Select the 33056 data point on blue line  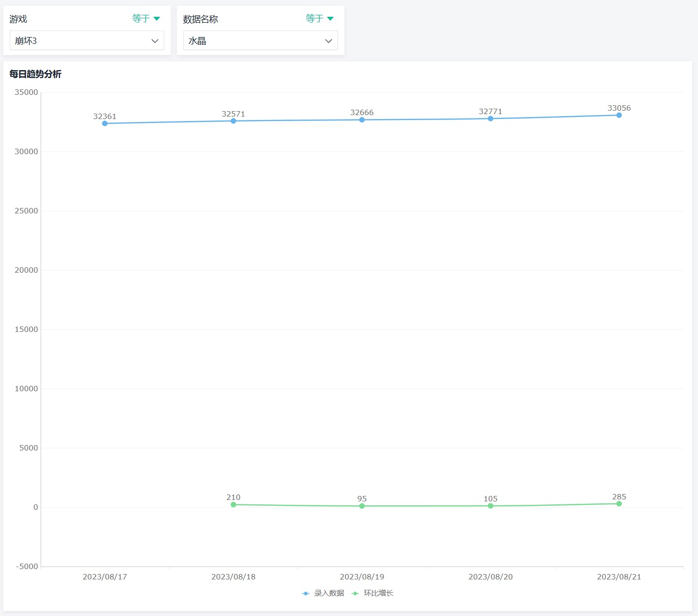[619, 115]
